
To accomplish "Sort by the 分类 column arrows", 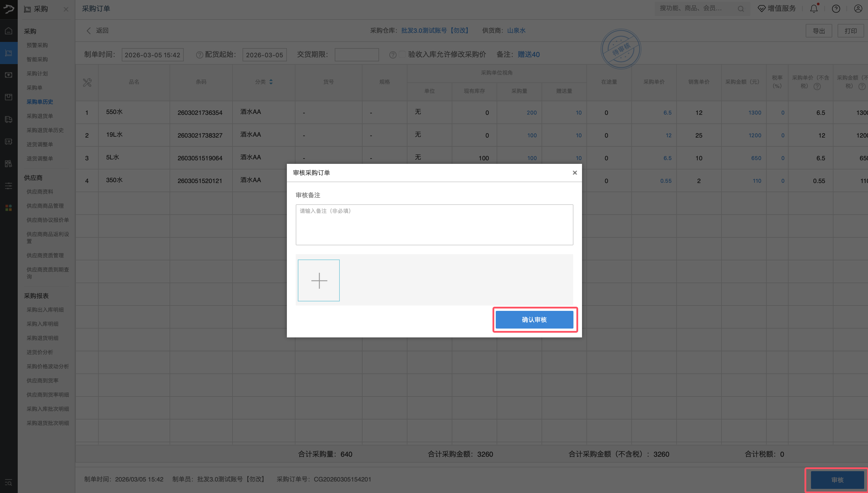I will pos(271,82).
